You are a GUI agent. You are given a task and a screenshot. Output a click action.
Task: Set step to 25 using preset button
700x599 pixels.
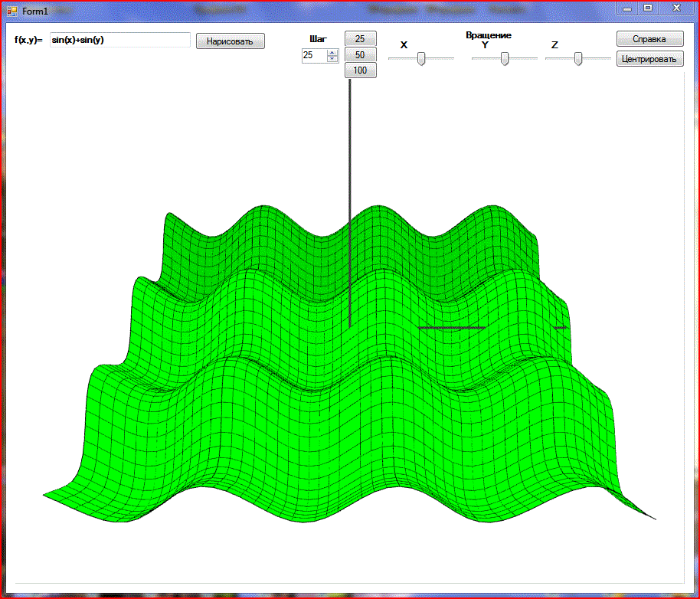tap(360, 38)
